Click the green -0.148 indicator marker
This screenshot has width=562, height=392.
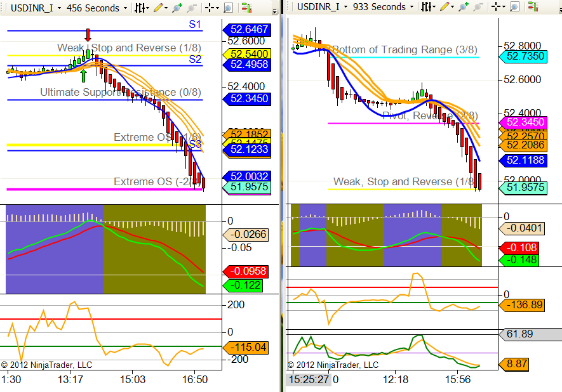[x=519, y=260]
